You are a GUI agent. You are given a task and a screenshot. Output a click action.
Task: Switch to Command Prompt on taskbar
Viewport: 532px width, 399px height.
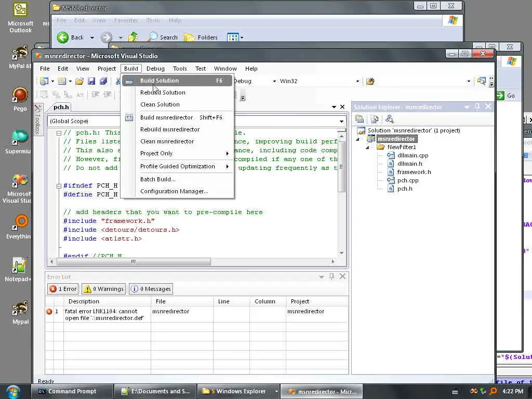point(72,392)
